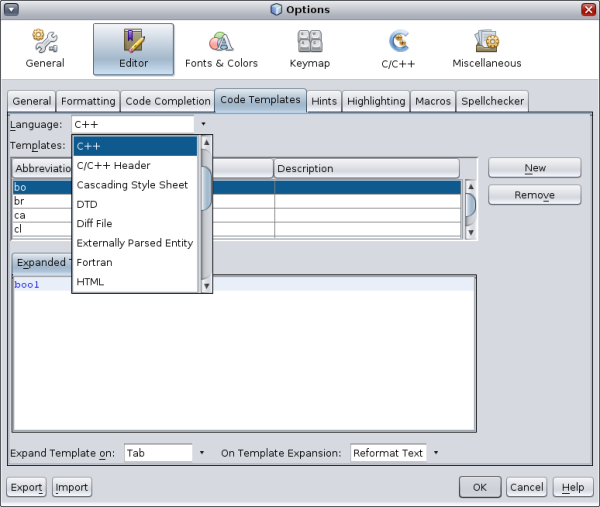This screenshot has height=507, width=600.
Task: Open Fonts & Colors settings
Action: point(221,49)
